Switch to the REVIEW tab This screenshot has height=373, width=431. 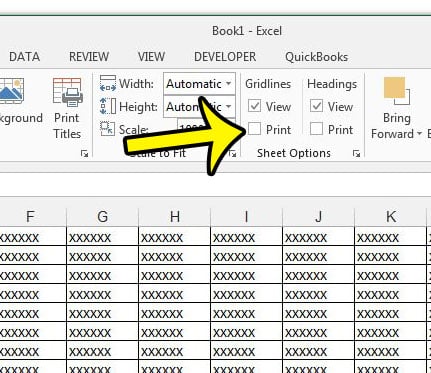(x=89, y=57)
